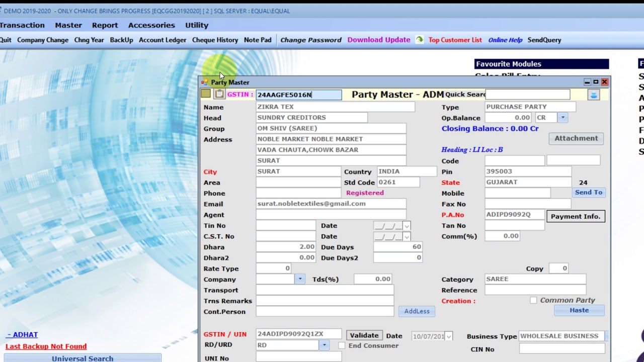Open the C.S.T. No date picker dropdown
The width and height of the screenshot is (644, 362).
click(x=407, y=237)
